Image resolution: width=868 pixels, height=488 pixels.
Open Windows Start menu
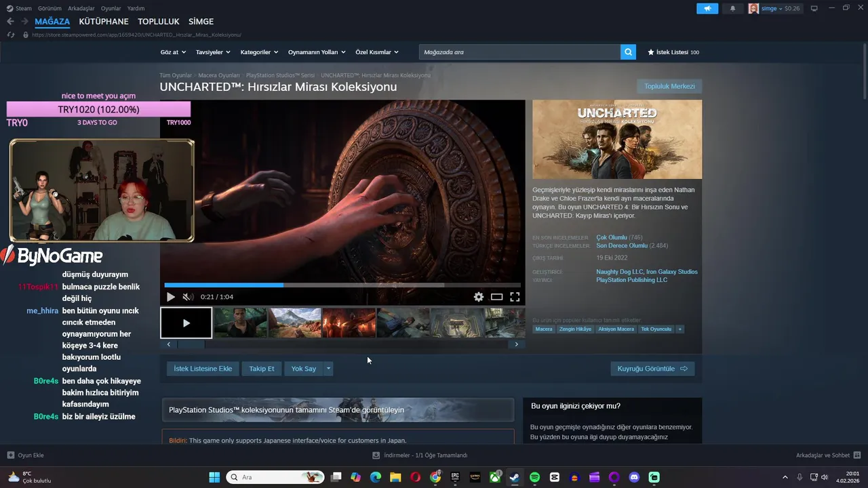point(214,477)
